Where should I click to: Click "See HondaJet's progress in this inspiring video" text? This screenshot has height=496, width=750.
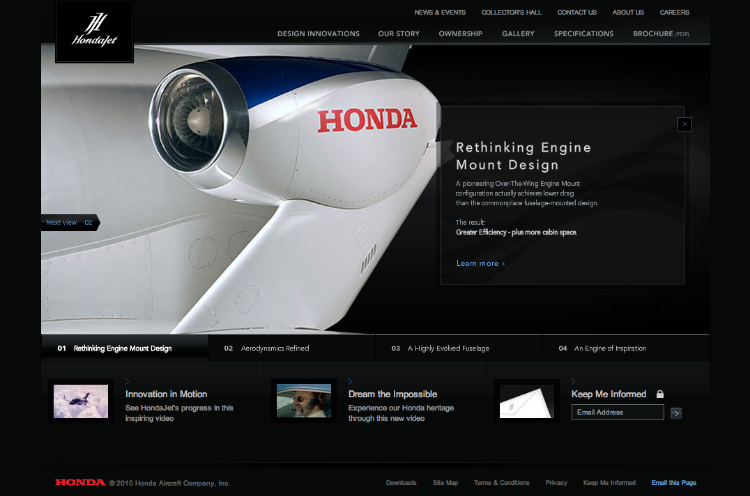(x=179, y=413)
